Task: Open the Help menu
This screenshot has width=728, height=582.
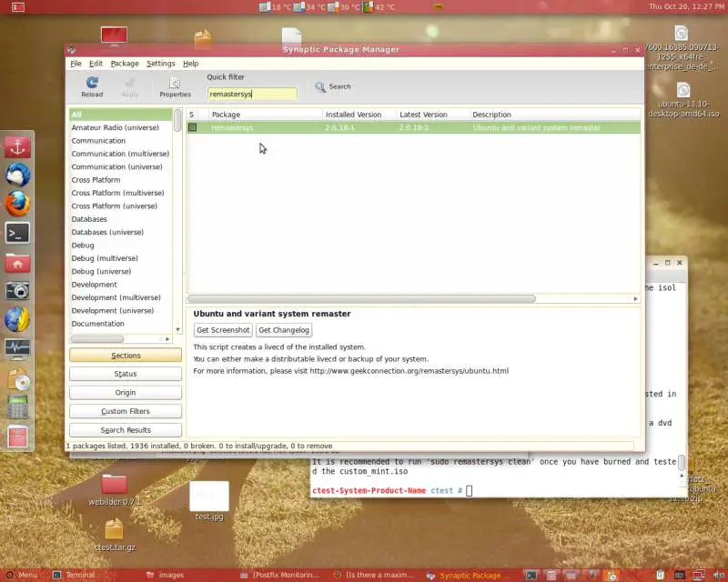Action: (x=190, y=64)
